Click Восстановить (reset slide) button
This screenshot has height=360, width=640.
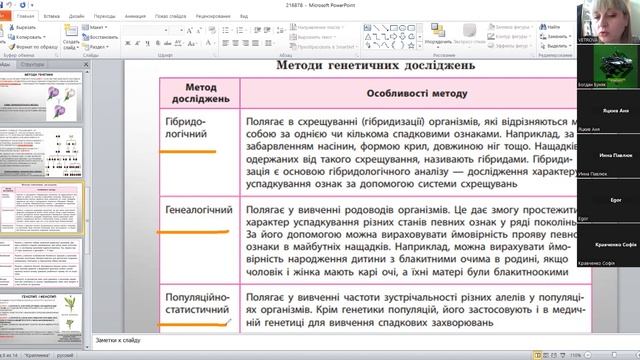click(x=100, y=37)
